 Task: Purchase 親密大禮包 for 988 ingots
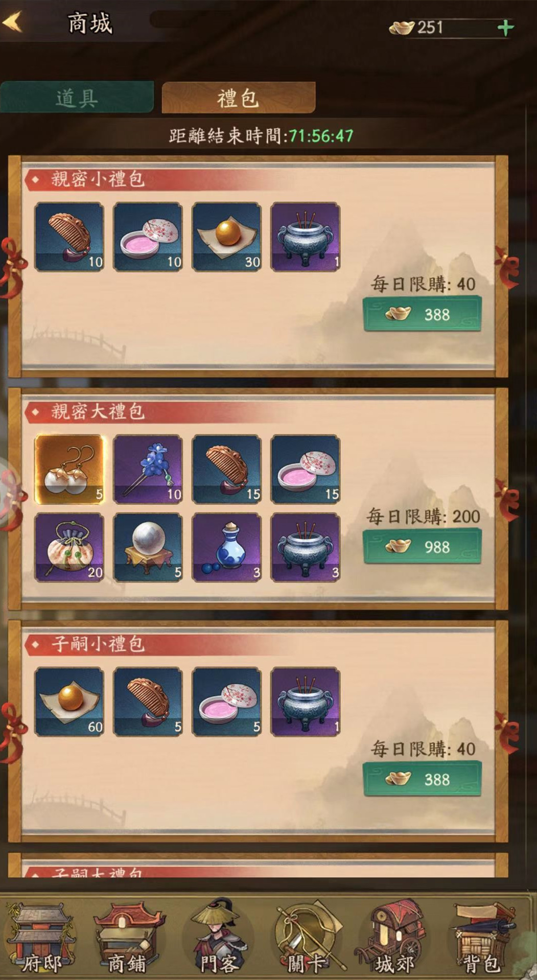click(422, 547)
